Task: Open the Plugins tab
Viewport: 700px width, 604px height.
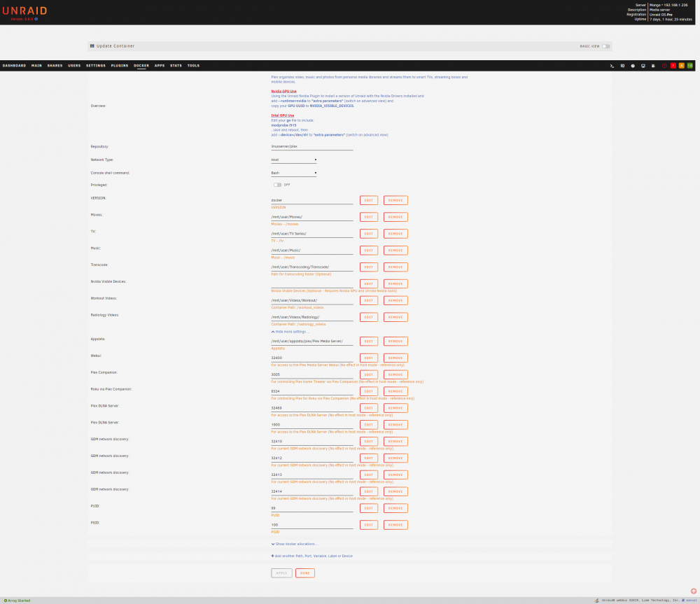Action: point(120,66)
